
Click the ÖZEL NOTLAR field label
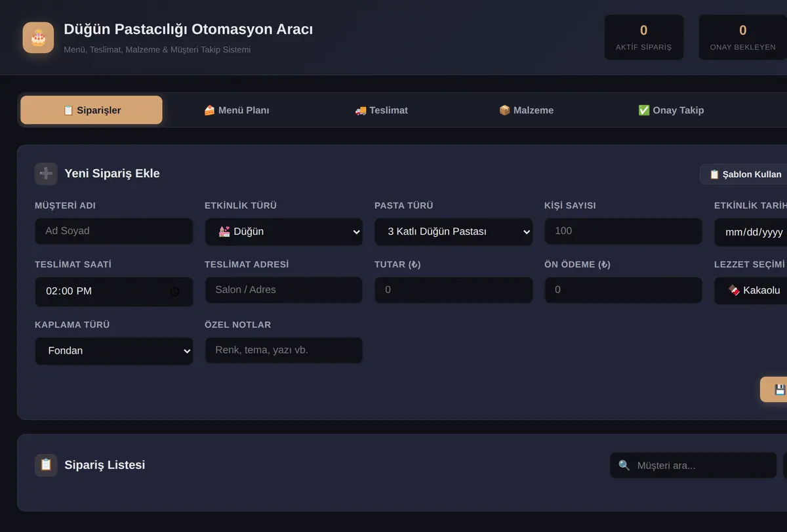(x=237, y=325)
